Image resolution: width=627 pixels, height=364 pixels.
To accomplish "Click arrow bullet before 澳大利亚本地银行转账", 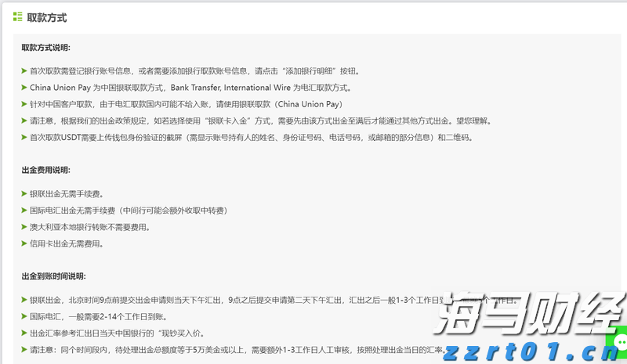I will [24, 227].
